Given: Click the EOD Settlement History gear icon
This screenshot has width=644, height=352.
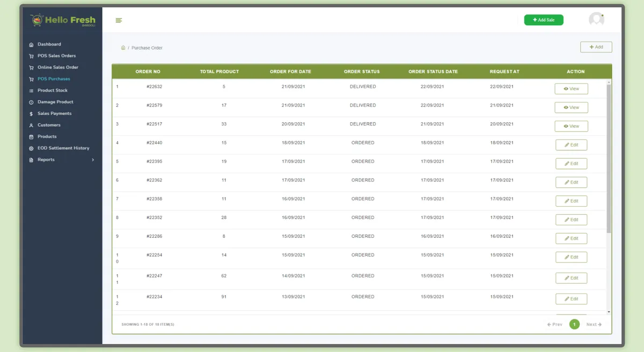Looking at the screenshot, I should tap(31, 148).
